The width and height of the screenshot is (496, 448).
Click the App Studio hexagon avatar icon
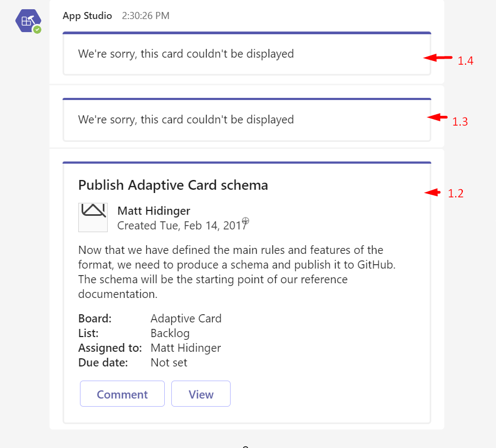coord(28,21)
